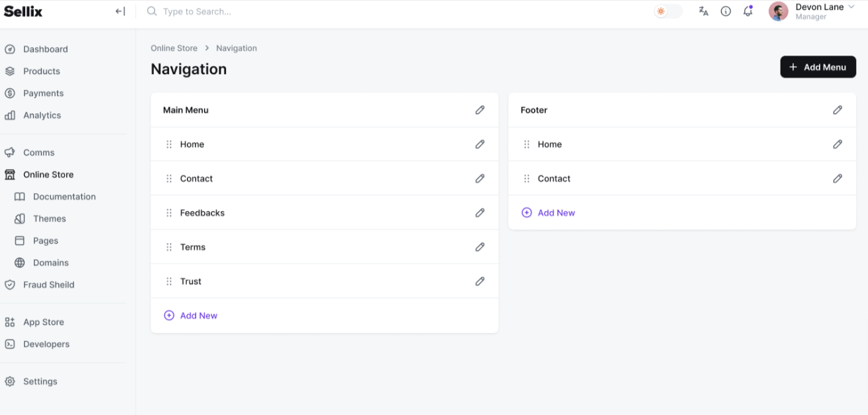Click the Domains globe icon

coord(21,262)
